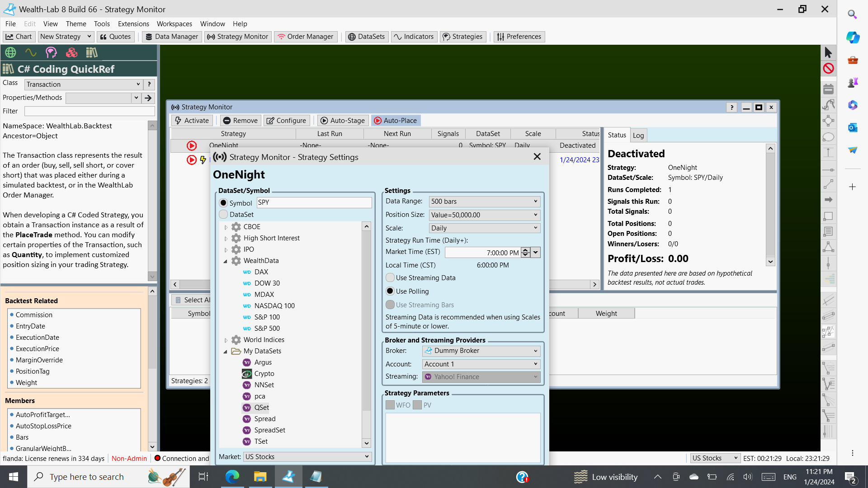Screen dimensions: 868x488
Task: Click the Crypto dataset icon
Action: (x=247, y=374)
